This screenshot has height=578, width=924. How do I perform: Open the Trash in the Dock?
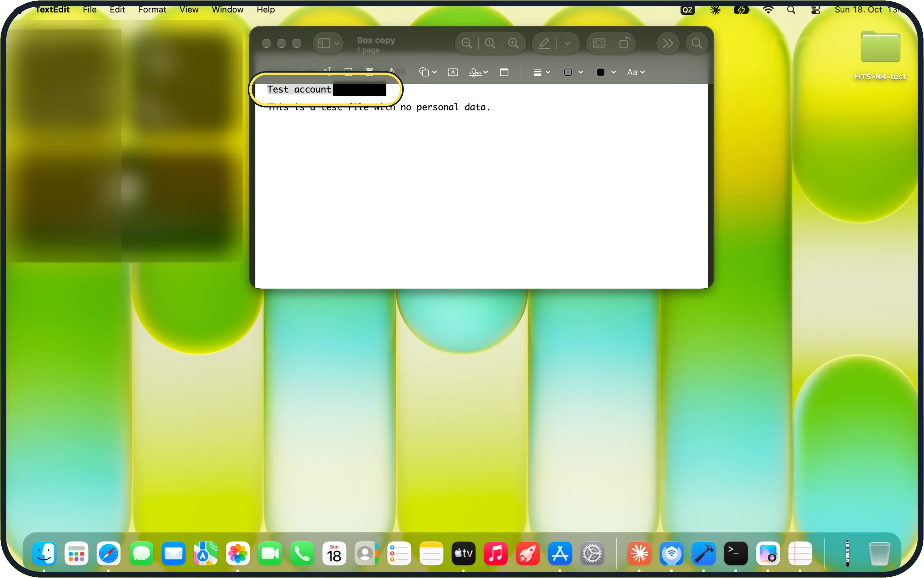tap(879, 553)
